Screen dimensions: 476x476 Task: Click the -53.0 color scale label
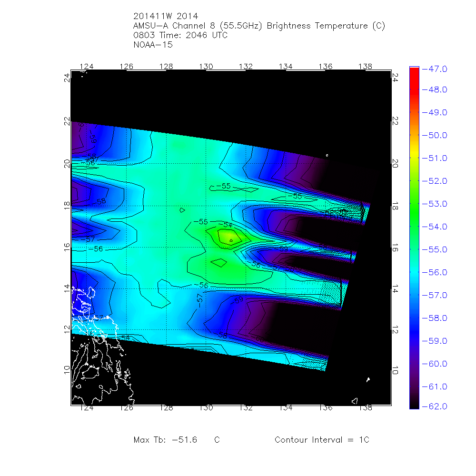point(435,204)
